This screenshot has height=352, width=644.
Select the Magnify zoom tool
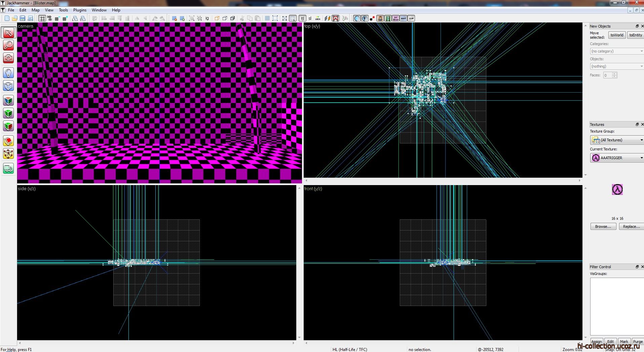tap(8, 45)
